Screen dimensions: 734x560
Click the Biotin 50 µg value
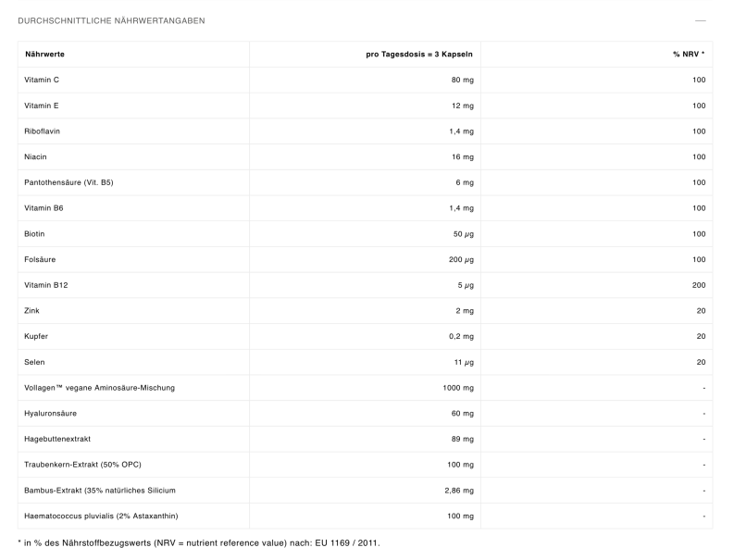(463, 234)
